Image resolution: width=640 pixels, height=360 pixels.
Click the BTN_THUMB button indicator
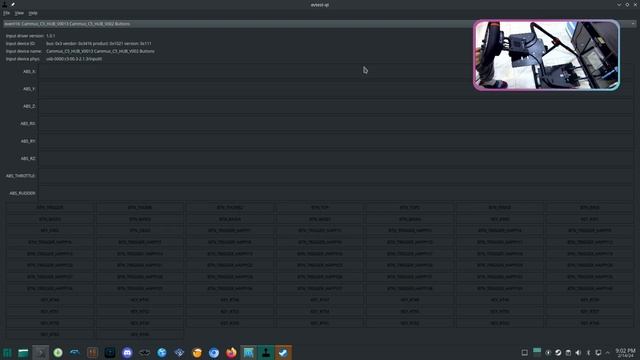pyautogui.click(x=140, y=207)
